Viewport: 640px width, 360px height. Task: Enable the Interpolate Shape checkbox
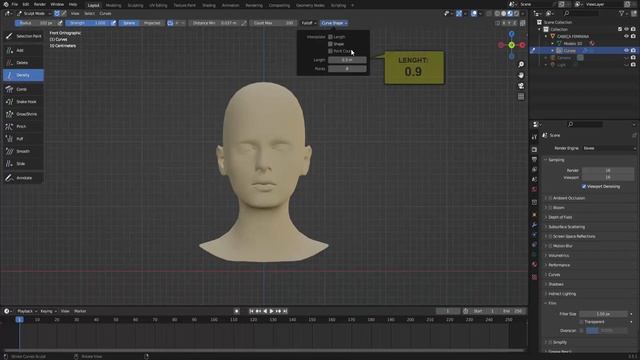tap(331, 44)
